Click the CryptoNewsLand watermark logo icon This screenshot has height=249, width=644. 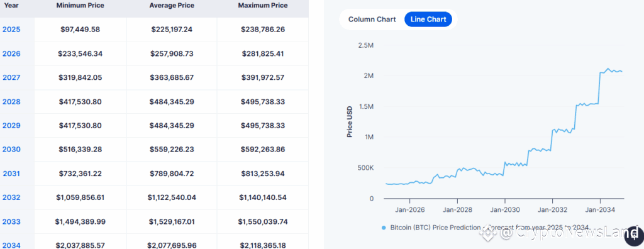tap(489, 233)
